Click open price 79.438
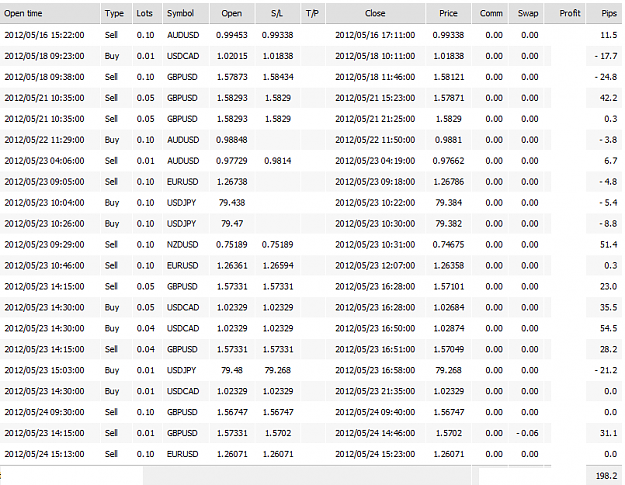 pyautogui.click(x=232, y=203)
